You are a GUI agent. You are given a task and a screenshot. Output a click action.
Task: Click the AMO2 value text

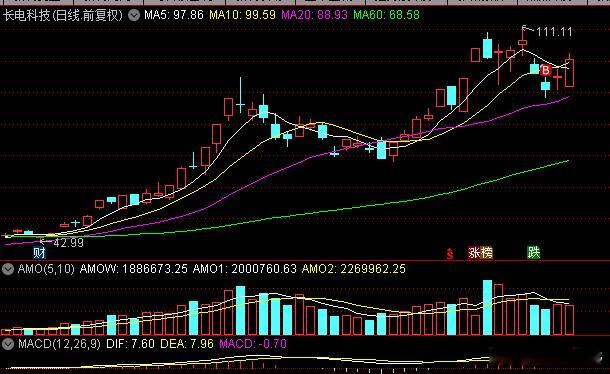click(x=354, y=269)
